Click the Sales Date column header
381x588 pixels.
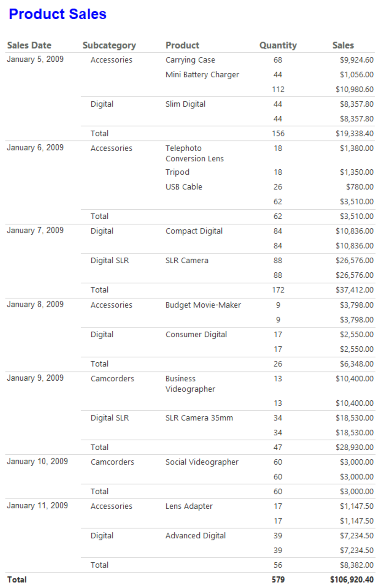click(29, 45)
